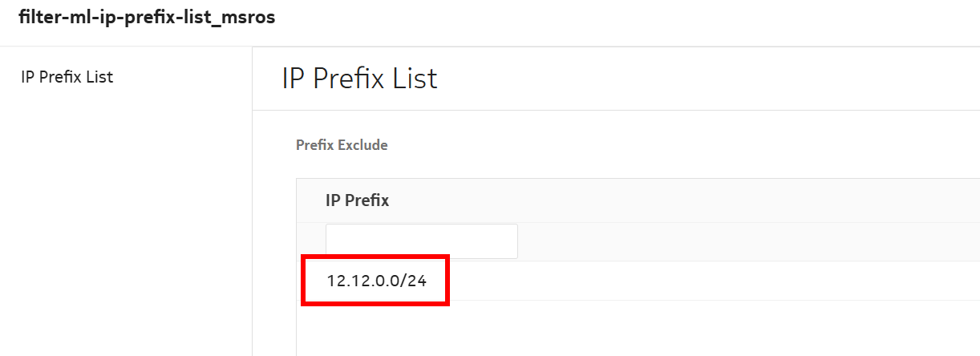
Task: Click the IP Prefix column filter field
Action: (421, 241)
